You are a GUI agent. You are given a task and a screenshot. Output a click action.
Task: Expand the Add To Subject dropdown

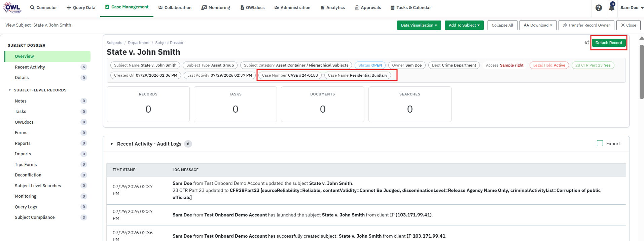point(464,25)
